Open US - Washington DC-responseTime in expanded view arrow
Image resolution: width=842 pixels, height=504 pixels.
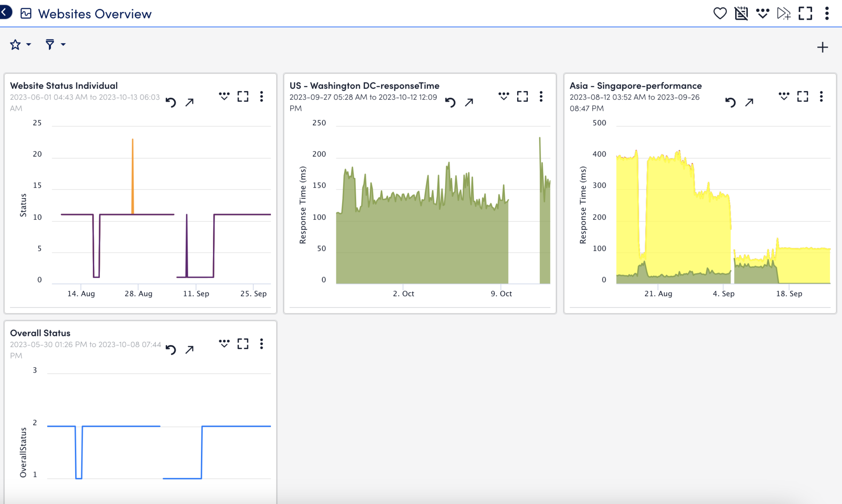point(469,102)
